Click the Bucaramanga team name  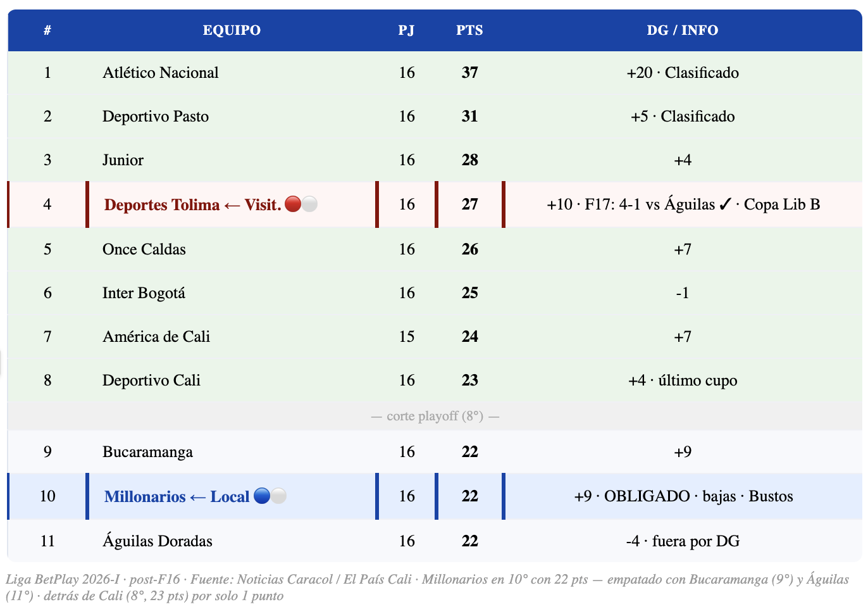(147, 452)
